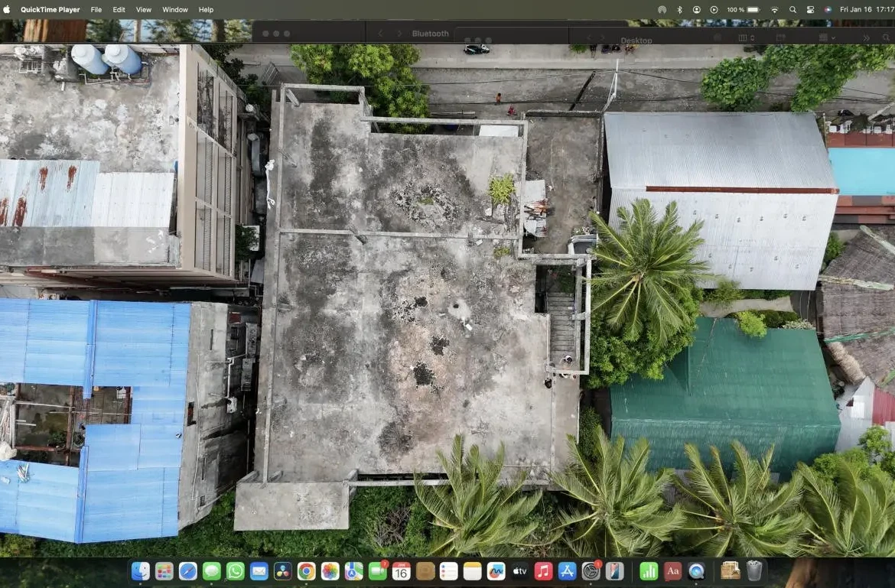895x588 pixels.
Task: Open the Apple menu
Action: tap(7, 9)
